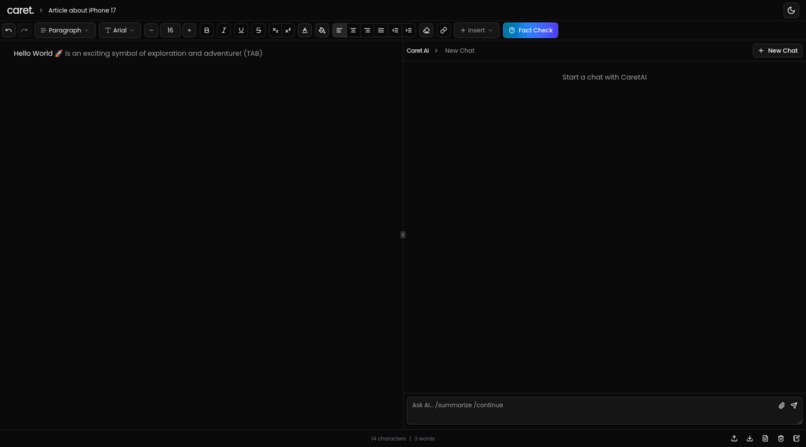Toggle italic formatting
Viewport: 806px width, 447px height.
[224, 30]
